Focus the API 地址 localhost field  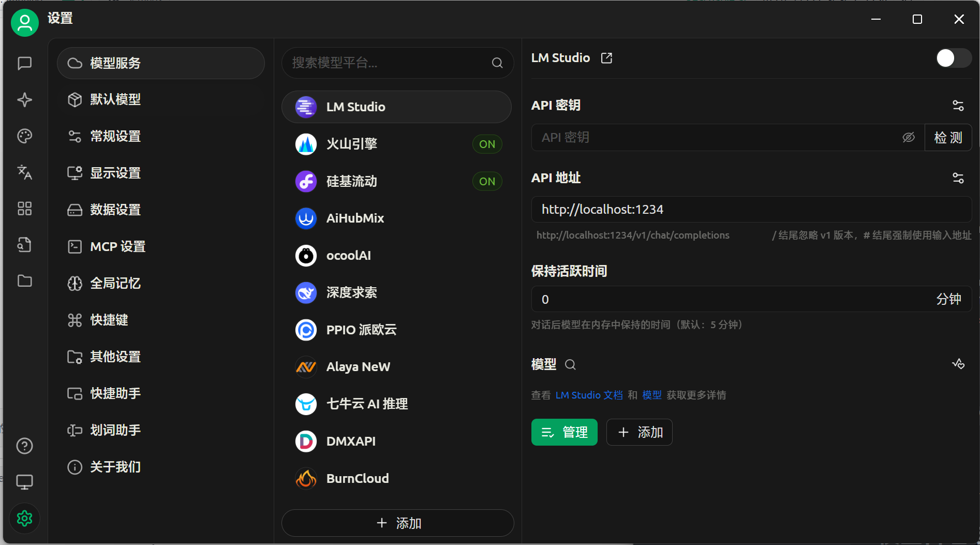pyautogui.click(x=751, y=209)
